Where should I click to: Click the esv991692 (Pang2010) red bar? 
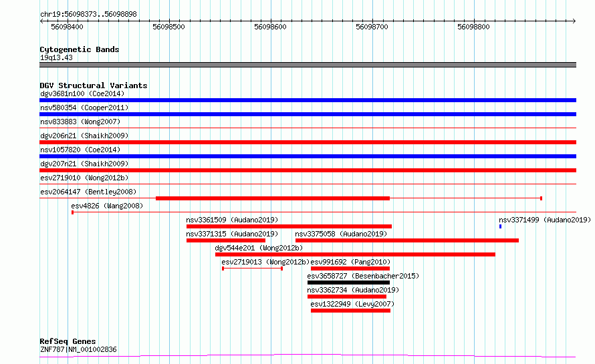(x=350, y=268)
